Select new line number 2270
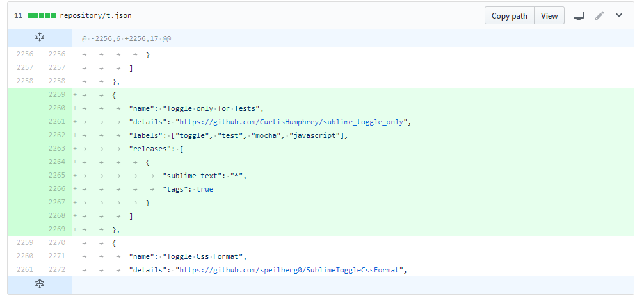Image resolution: width=644 pixels, height=300 pixels. pos(57,242)
